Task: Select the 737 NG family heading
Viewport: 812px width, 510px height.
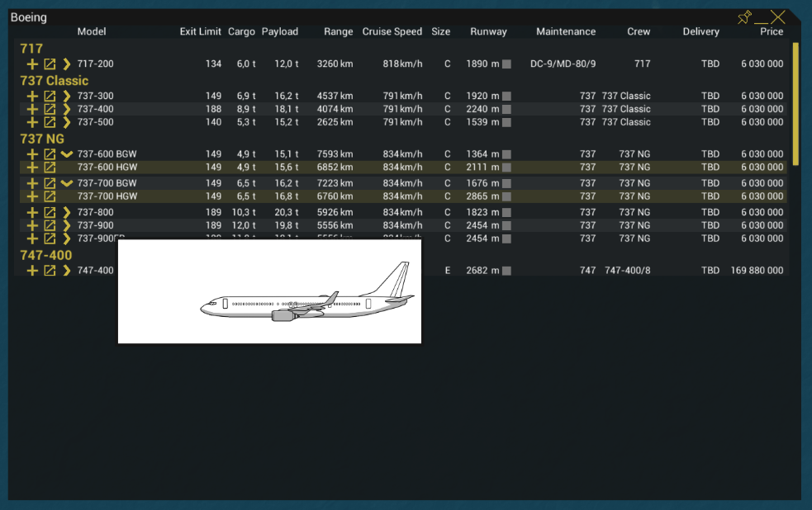Action: [42, 139]
